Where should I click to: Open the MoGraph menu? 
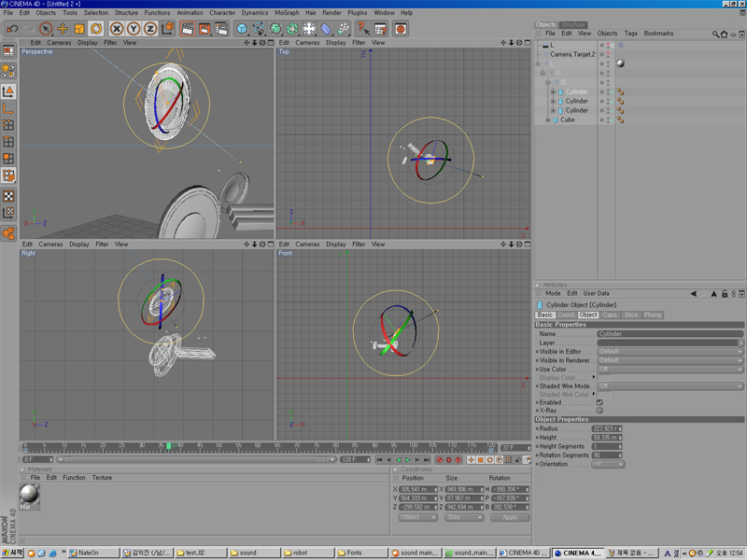[287, 13]
